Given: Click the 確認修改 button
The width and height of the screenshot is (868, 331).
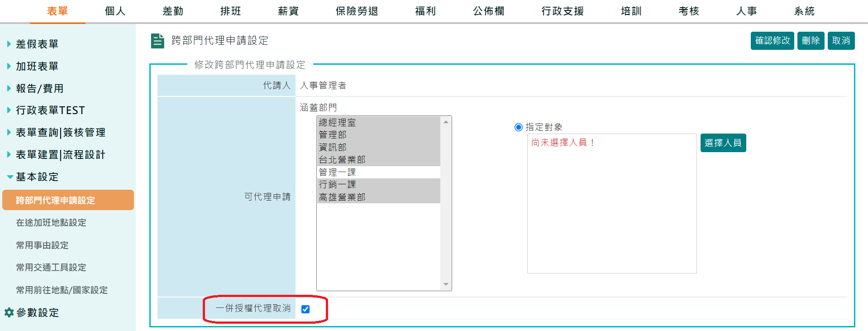Looking at the screenshot, I should click(x=773, y=41).
